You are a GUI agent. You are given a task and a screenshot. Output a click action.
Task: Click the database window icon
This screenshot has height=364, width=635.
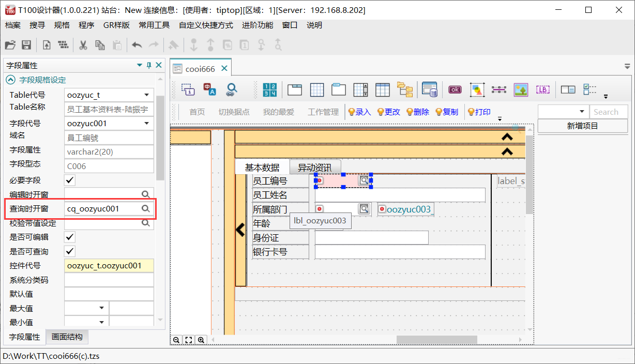point(430,89)
